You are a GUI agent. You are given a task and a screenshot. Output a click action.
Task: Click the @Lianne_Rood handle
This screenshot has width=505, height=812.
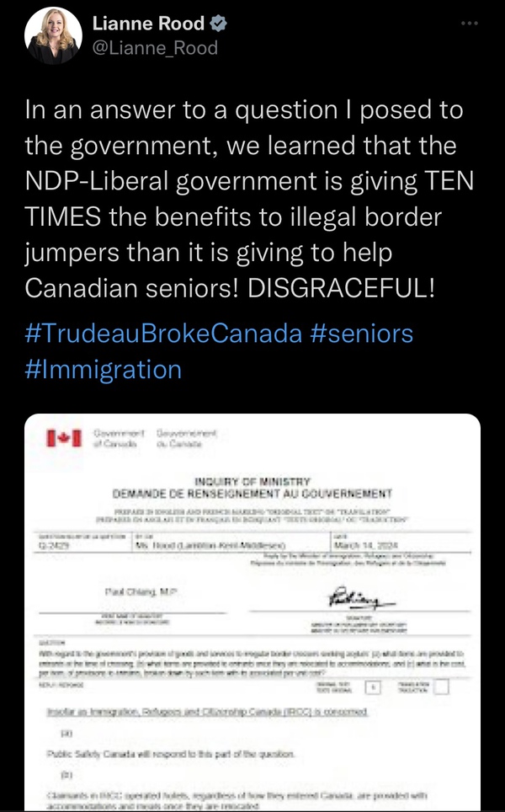(x=155, y=48)
